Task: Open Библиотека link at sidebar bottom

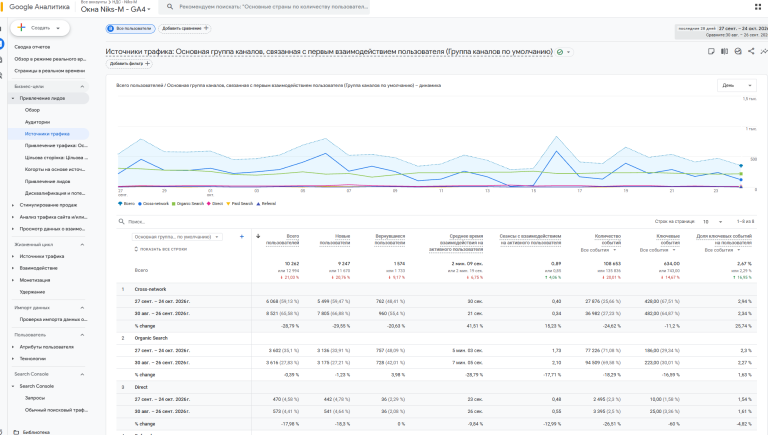Action: coord(36,432)
